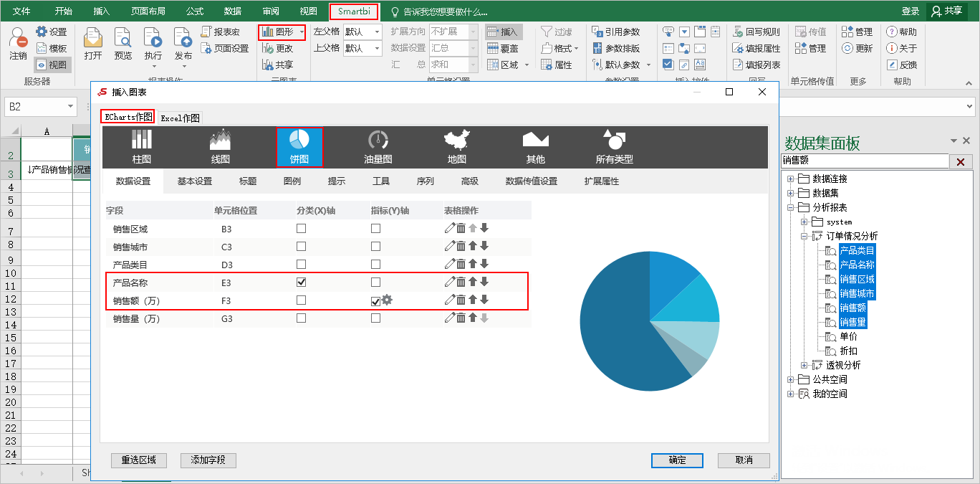Open the 数据传值设置 tab
Image resolution: width=980 pixels, height=484 pixels.
click(x=532, y=181)
